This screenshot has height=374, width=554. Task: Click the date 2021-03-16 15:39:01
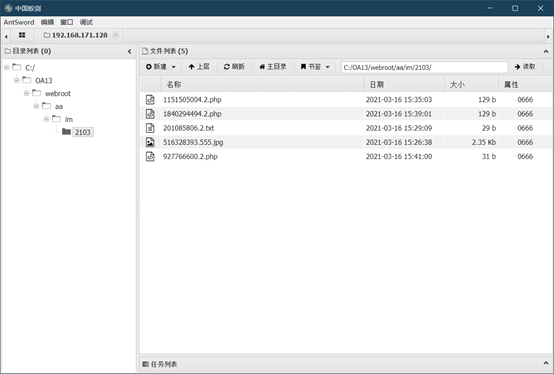point(399,114)
